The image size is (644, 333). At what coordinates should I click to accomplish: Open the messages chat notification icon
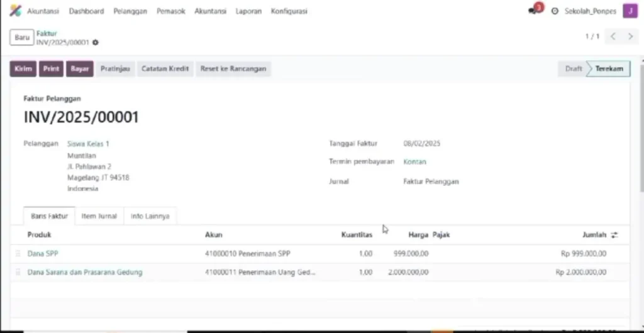click(x=533, y=11)
